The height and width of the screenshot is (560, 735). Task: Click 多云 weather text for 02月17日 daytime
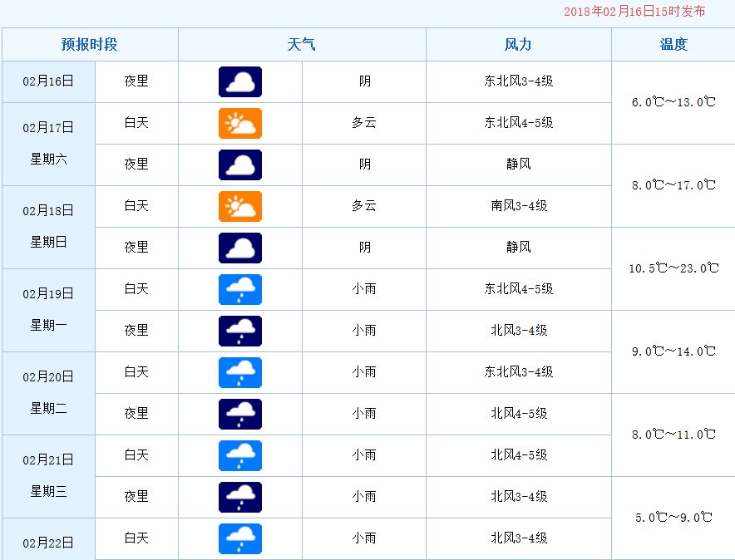(x=364, y=123)
